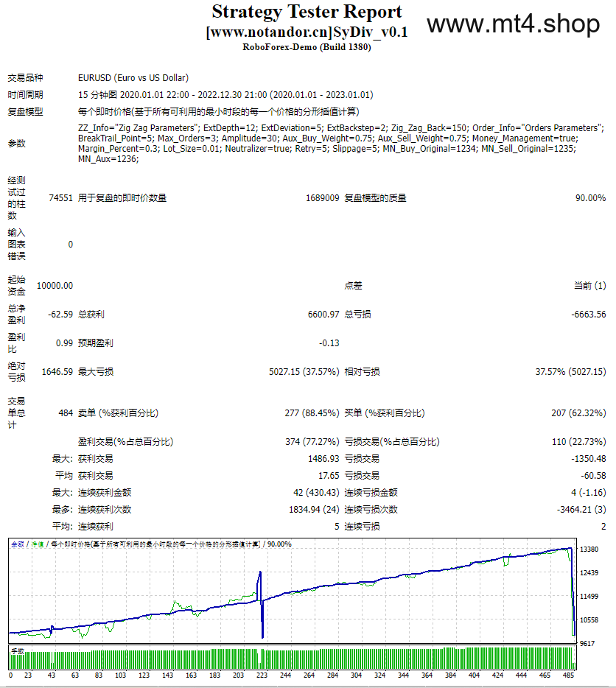This screenshot has height=688, width=616.
Task: Select the average profit trade value "17.65"
Action: 329,476
